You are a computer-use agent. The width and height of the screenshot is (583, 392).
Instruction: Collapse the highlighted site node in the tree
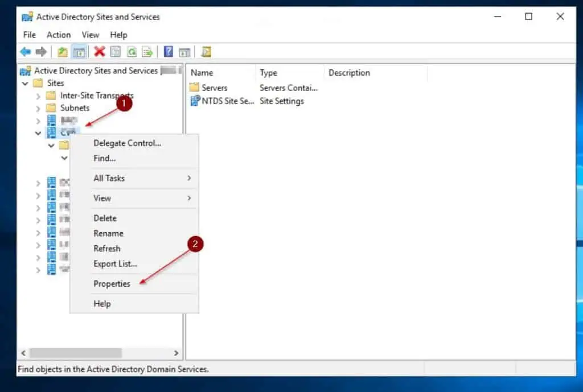38,133
